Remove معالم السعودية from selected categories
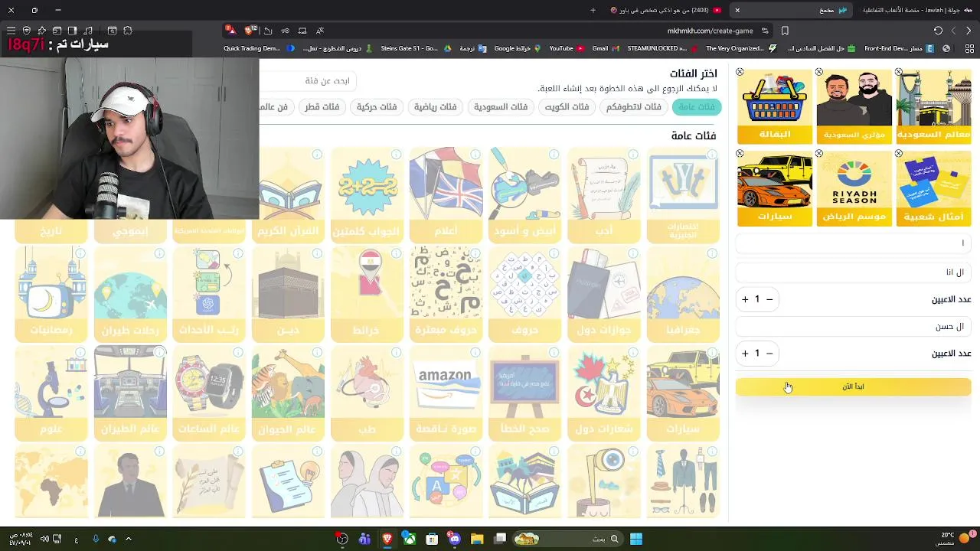Image resolution: width=980 pixels, height=551 pixels. pos(899,72)
